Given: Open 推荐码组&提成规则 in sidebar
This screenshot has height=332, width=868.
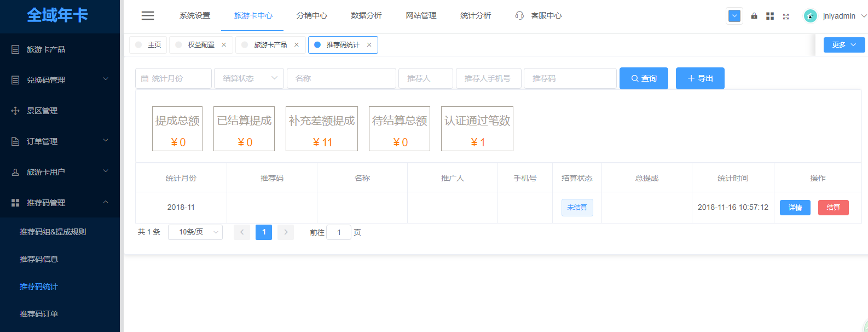Looking at the screenshot, I should click(53, 232).
